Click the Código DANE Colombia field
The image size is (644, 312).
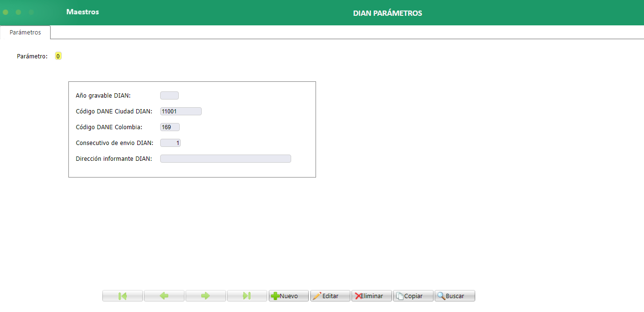[170, 127]
